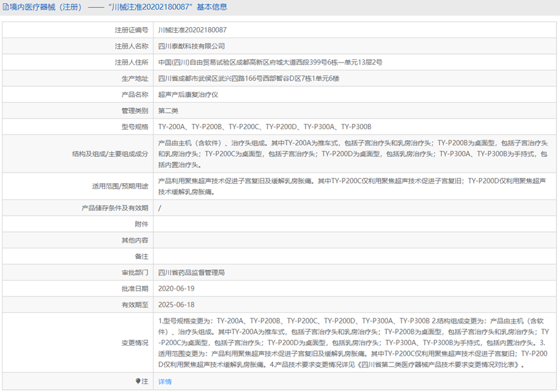Select the intended-use text starting 产品利用聚焦超声技术
The image size is (560, 392).
(x=352, y=186)
